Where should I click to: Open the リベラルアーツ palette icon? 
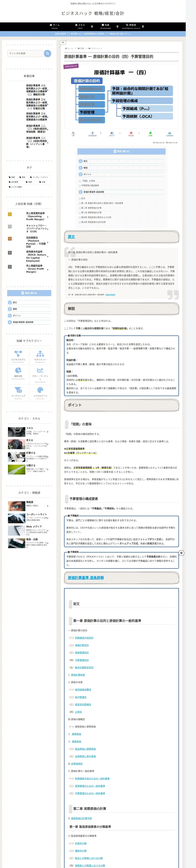40,390
